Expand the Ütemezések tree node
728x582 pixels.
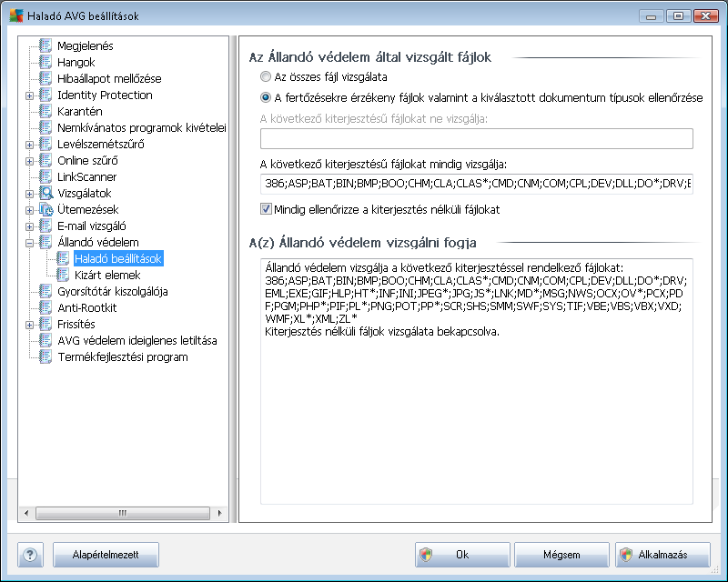click(29, 210)
